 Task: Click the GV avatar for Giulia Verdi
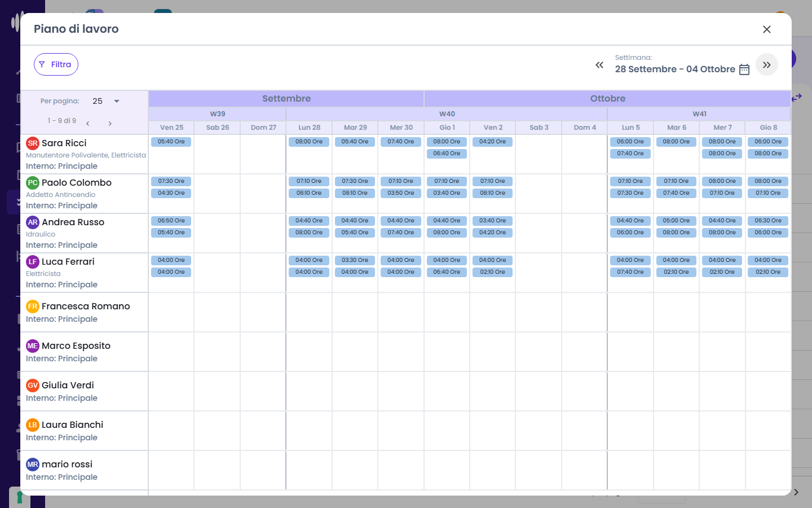coord(33,385)
